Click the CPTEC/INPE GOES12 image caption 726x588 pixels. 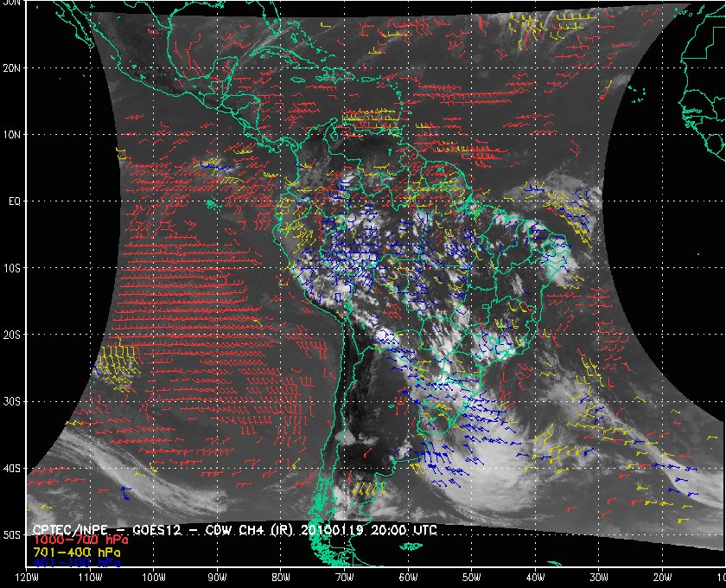pos(235,530)
